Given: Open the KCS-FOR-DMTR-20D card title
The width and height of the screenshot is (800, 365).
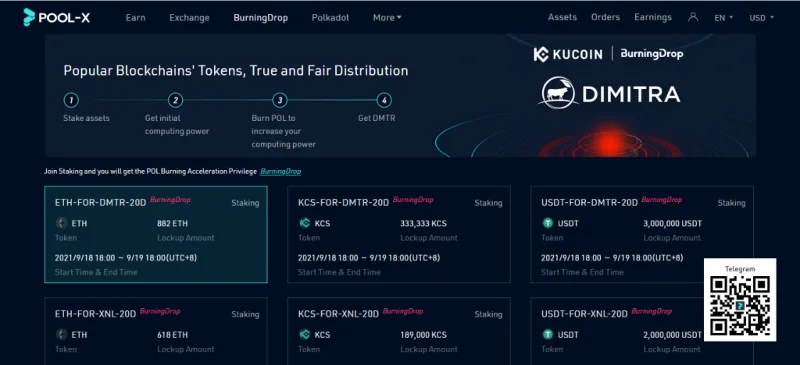Looking at the screenshot, I should coord(343,203).
